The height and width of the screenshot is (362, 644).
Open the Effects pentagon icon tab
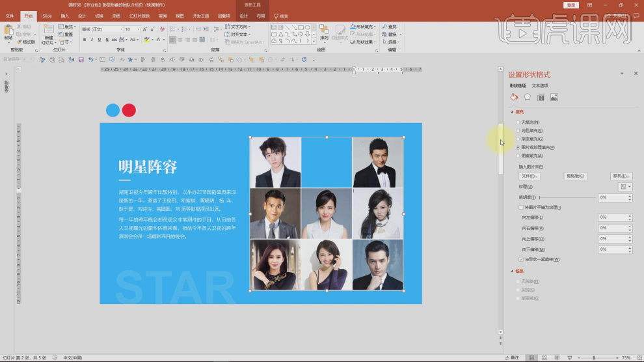tap(528, 97)
